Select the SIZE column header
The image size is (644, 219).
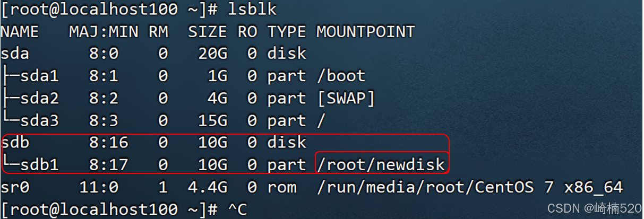(208, 32)
